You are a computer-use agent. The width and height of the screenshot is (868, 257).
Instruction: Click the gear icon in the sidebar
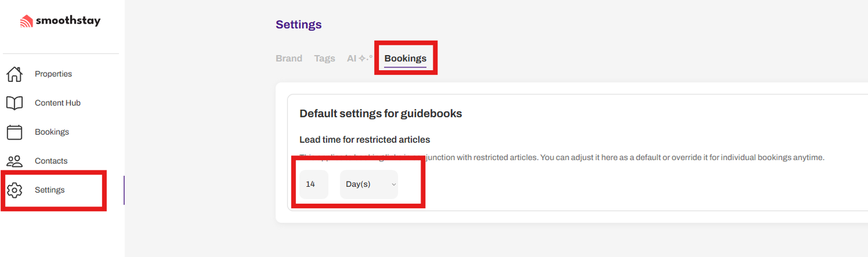(14, 190)
